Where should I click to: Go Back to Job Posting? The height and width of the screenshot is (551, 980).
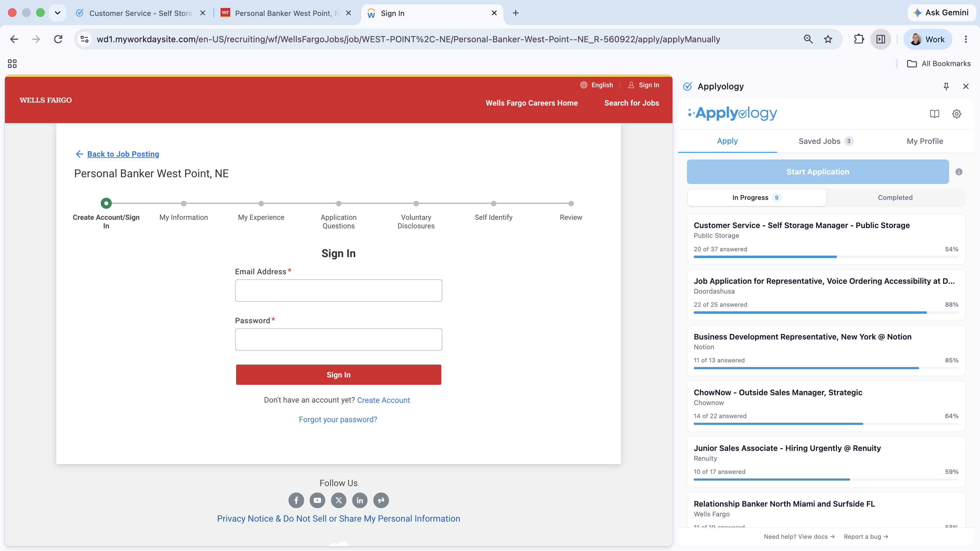[x=123, y=154]
